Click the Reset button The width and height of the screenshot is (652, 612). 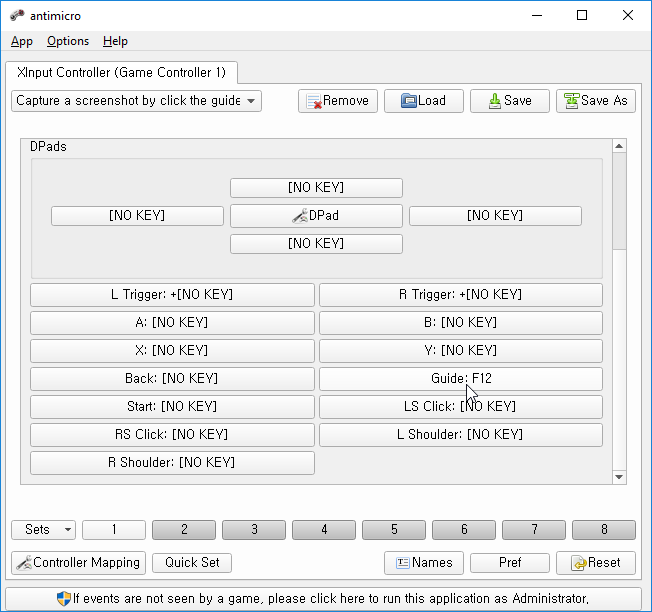pyautogui.click(x=596, y=563)
